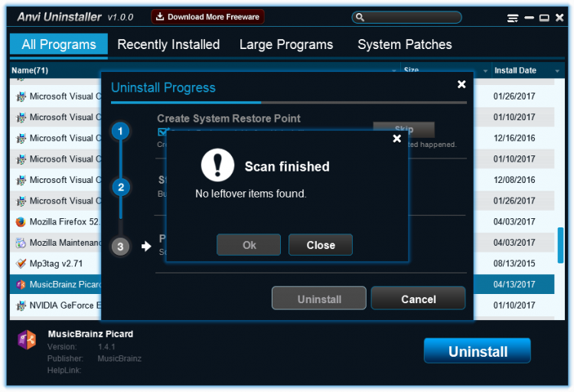Viewport: 574px width, 392px height.
Task: Switch to Large Programs tab
Action: click(x=286, y=44)
